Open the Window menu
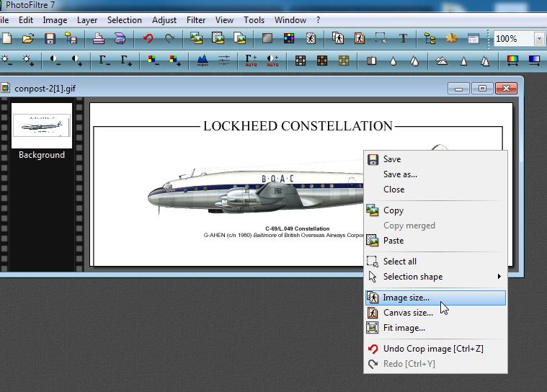The height and width of the screenshot is (392, 547). tap(290, 20)
